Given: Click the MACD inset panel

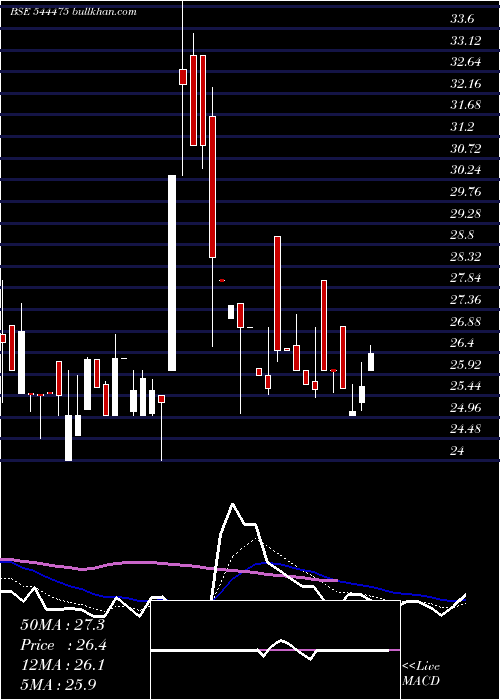Looking at the screenshot, I should [x=275, y=650].
